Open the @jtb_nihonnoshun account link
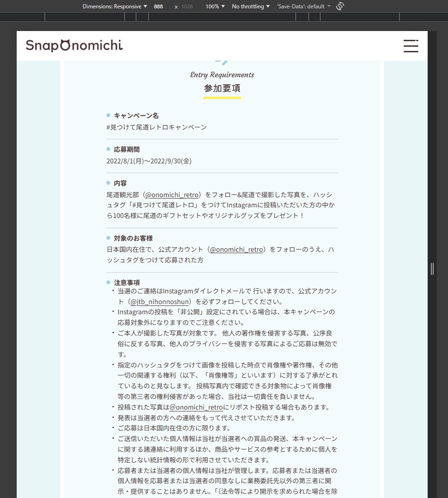This screenshot has height=498, width=448. [x=160, y=302]
